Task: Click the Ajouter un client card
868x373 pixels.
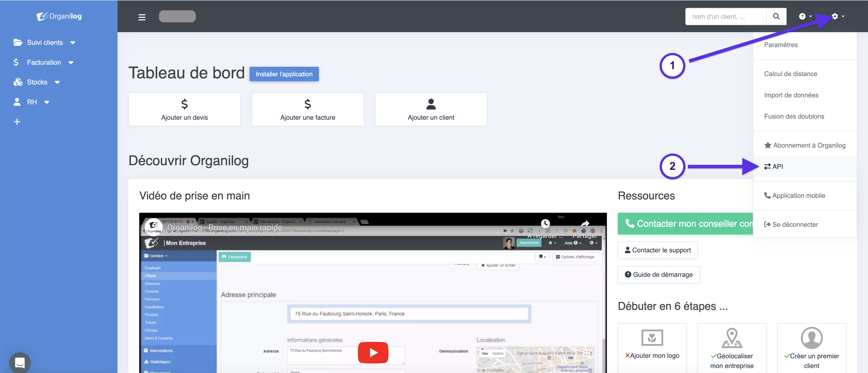Action: (x=431, y=109)
